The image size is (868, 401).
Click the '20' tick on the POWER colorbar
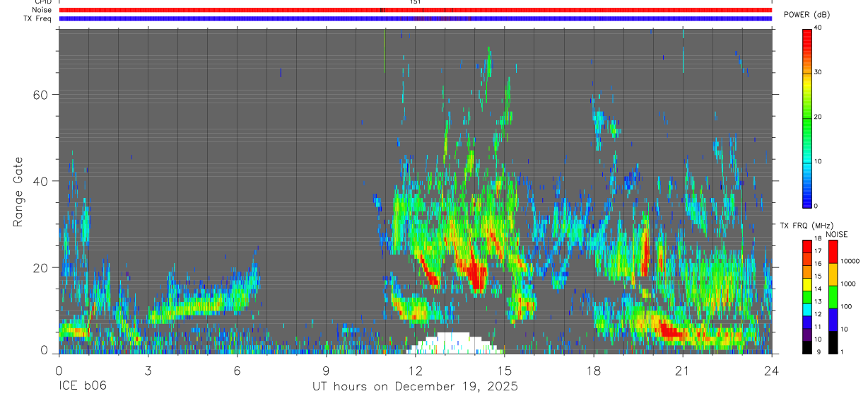tap(819, 117)
